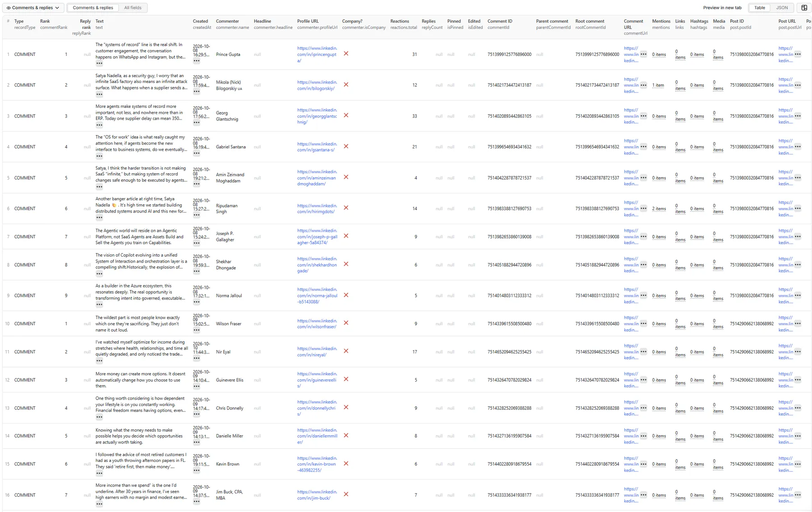Open Nir Eyal's LinkedIn profile URL
Image resolution: width=812 pixels, height=512 pixels.
click(x=317, y=352)
